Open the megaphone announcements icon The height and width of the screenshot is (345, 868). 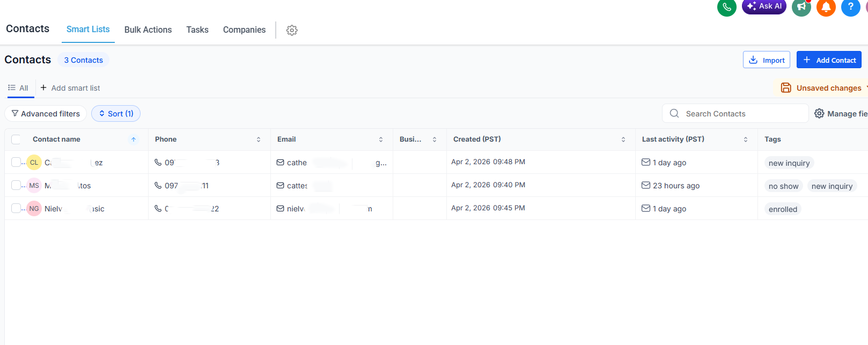tap(801, 7)
